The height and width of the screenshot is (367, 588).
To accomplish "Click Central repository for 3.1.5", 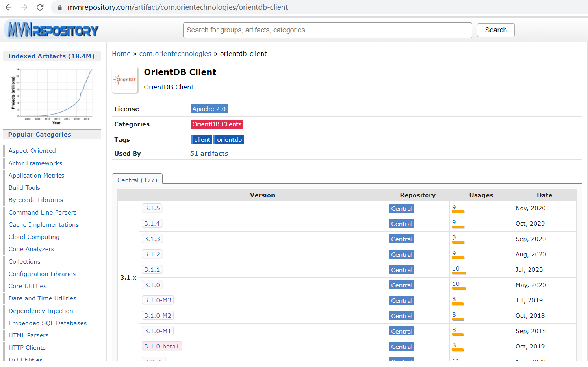I will (402, 208).
